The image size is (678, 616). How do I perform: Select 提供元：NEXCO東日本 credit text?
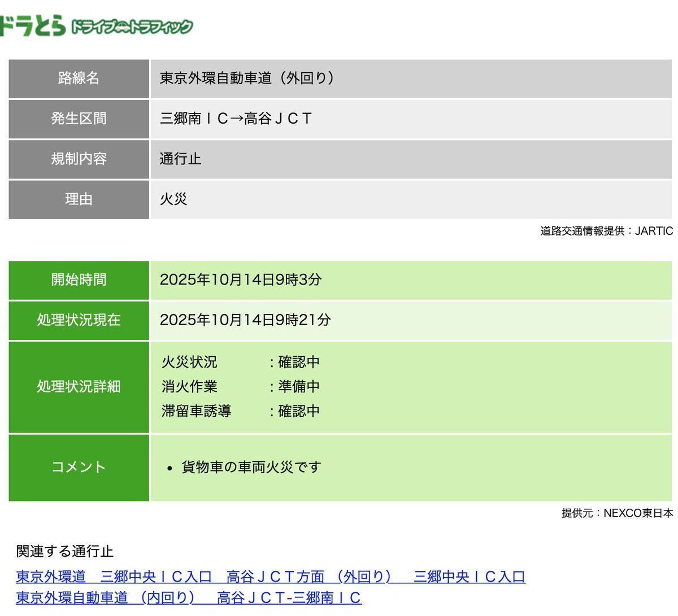coord(618,513)
